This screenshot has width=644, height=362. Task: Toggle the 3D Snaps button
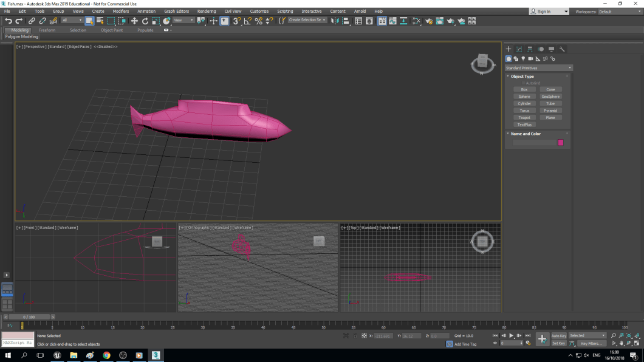pos(236,21)
